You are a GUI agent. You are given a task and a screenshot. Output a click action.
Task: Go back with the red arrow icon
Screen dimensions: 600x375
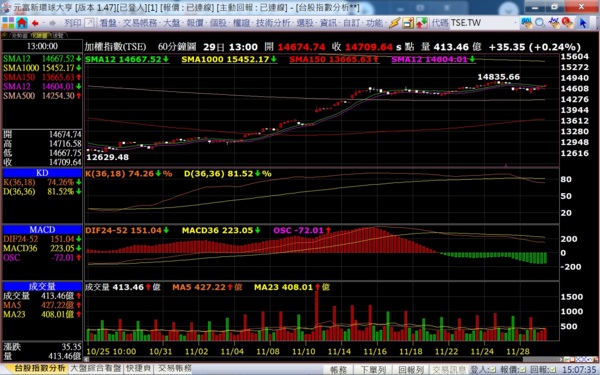pyautogui.click(x=35, y=23)
